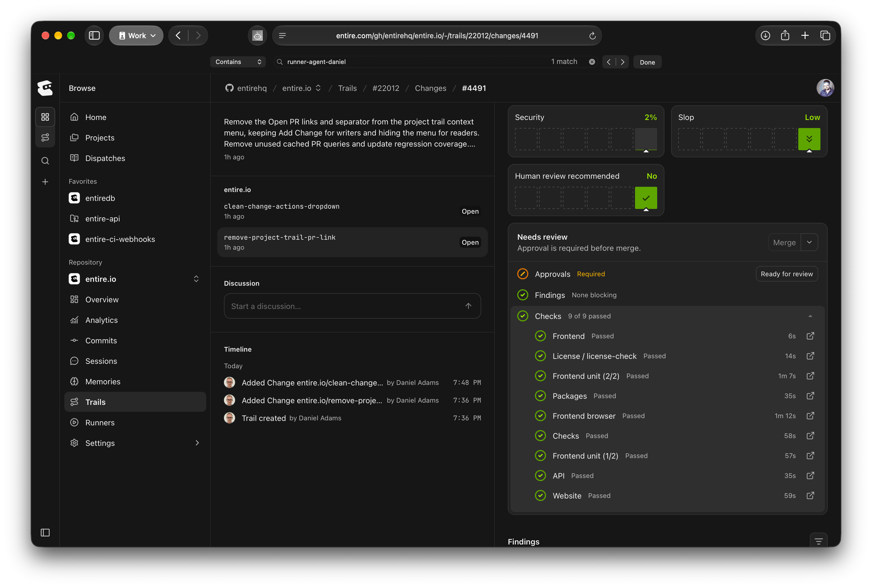
Task: Click the Start a discussion input field
Action: point(352,306)
